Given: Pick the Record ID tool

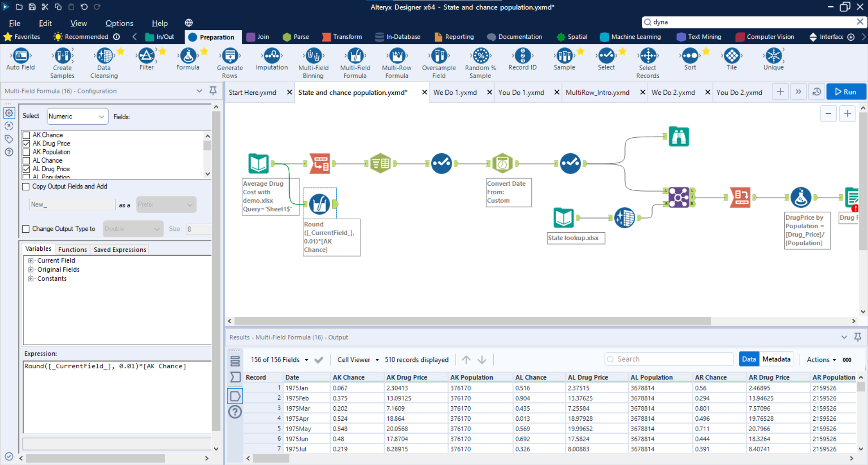Looking at the screenshot, I should pyautogui.click(x=522, y=56).
